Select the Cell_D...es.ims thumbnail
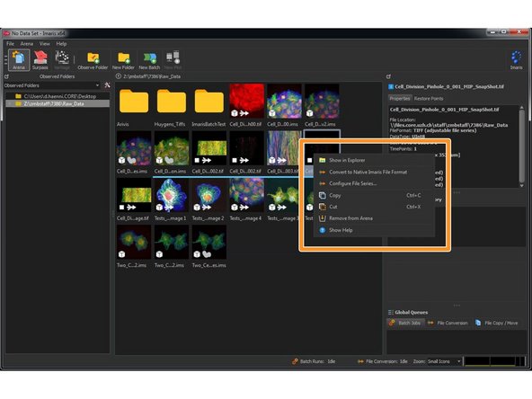532x399 pixels. [x=134, y=148]
